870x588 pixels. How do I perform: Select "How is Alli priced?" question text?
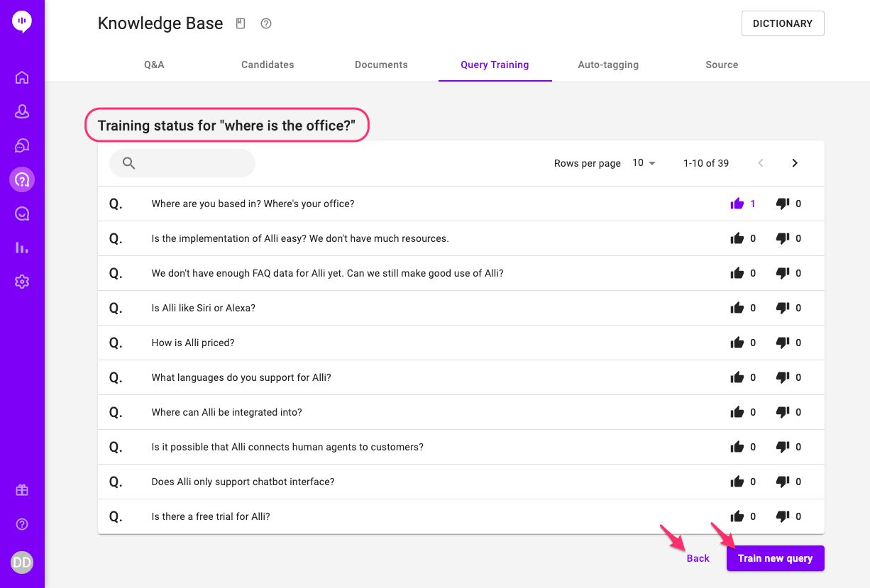tap(192, 343)
